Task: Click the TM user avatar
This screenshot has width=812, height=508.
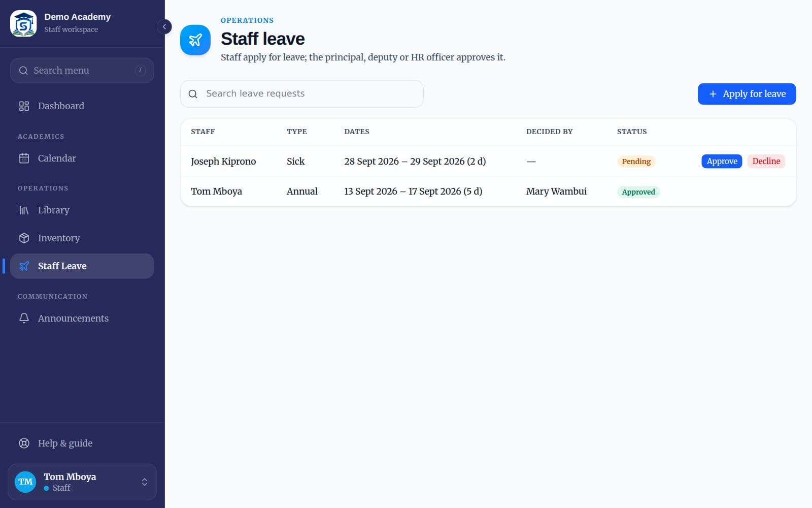Action: [25, 482]
